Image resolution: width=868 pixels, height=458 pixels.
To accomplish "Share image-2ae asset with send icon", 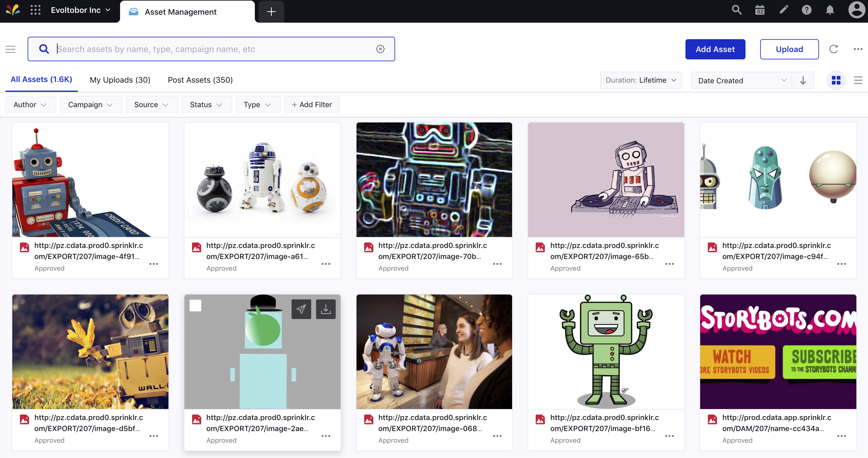I will [301, 309].
